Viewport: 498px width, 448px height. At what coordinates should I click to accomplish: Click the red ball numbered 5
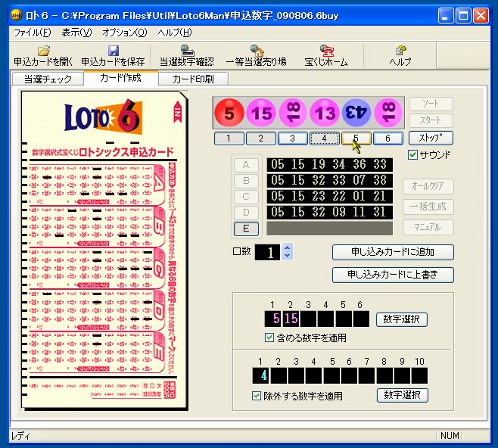click(x=229, y=113)
